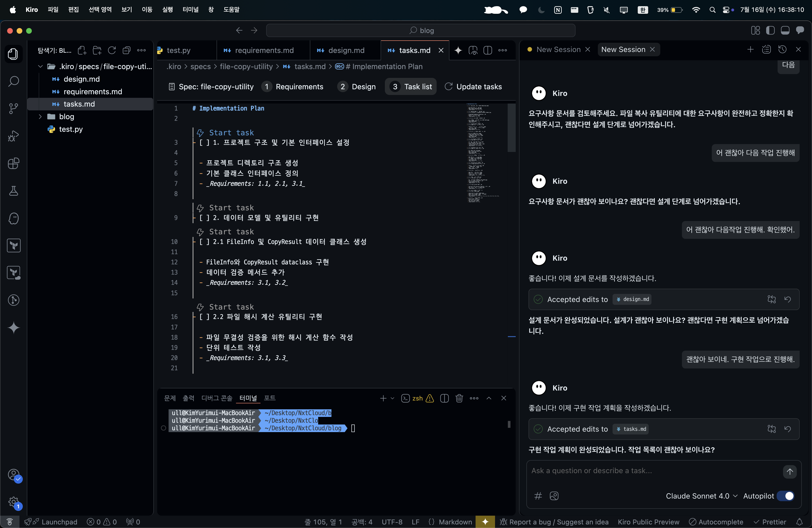812x528 pixels.
Task: Open Source Control view in sidebar
Action: tap(14, 108)
